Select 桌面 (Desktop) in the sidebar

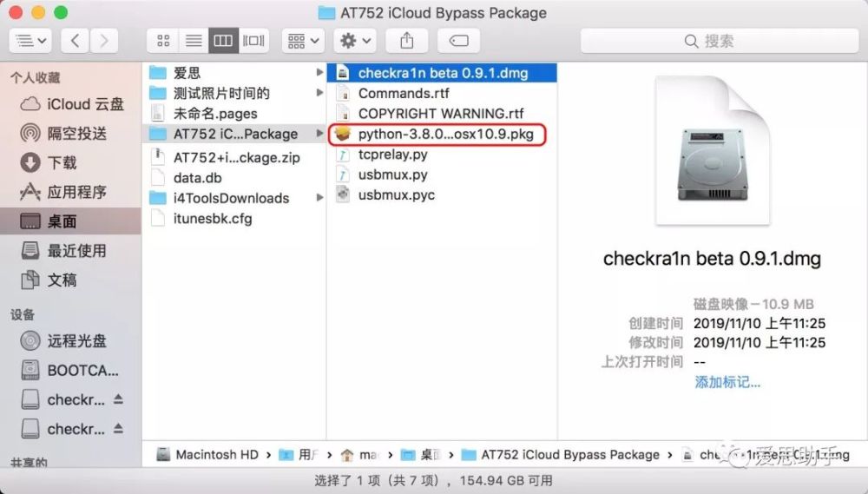coord(71,221)
